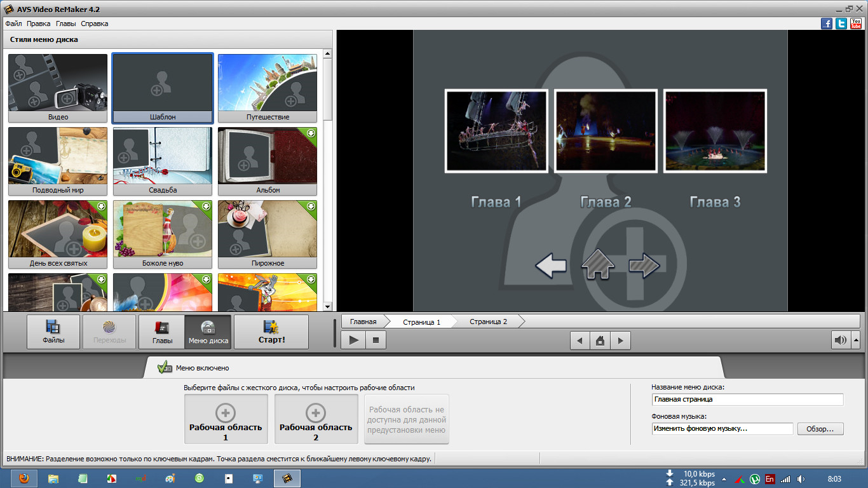Open the YouTube channel icon
The height and width of the screenshot is (488, 868).
856,24
